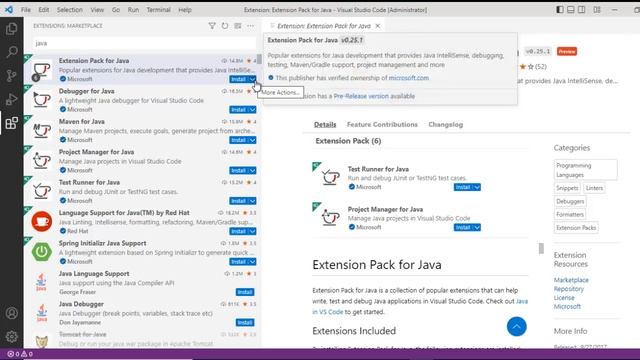Open install dropdown for Extension Pack for Java
This screenshot has height=360, width=640.
[x=253, y=79]
